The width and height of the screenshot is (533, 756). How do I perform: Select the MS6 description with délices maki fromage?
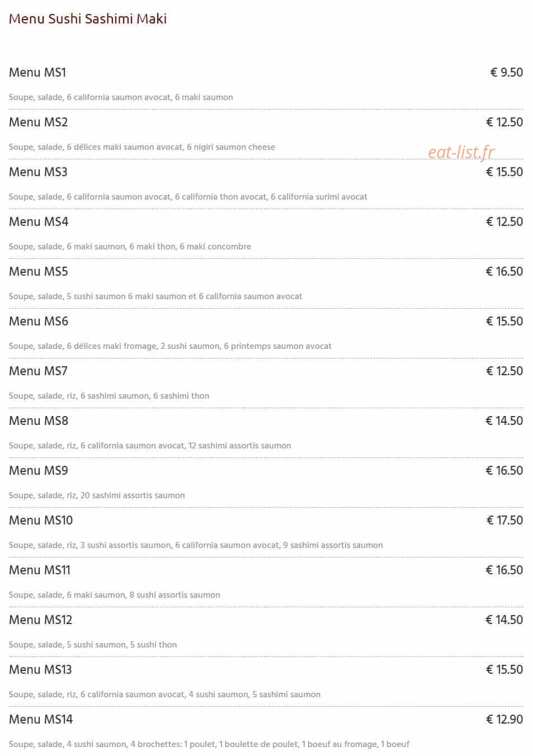pos(170,346)
